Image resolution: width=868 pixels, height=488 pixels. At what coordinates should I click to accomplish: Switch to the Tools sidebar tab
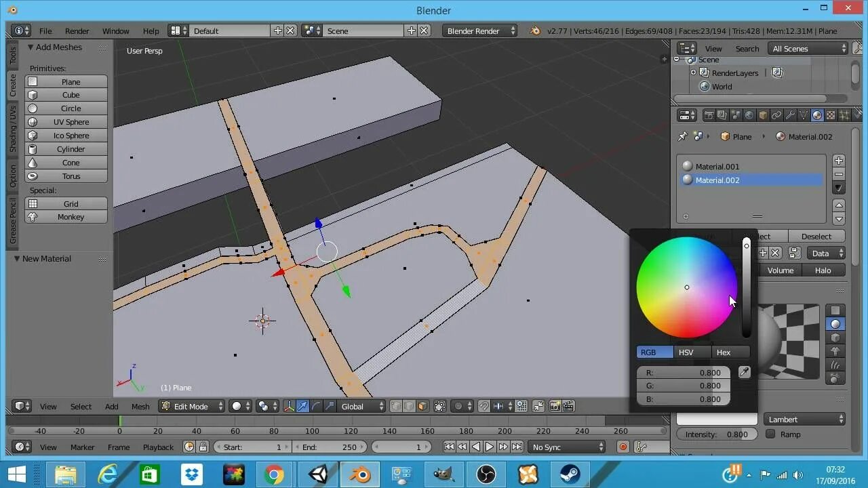tap(12, 56)
